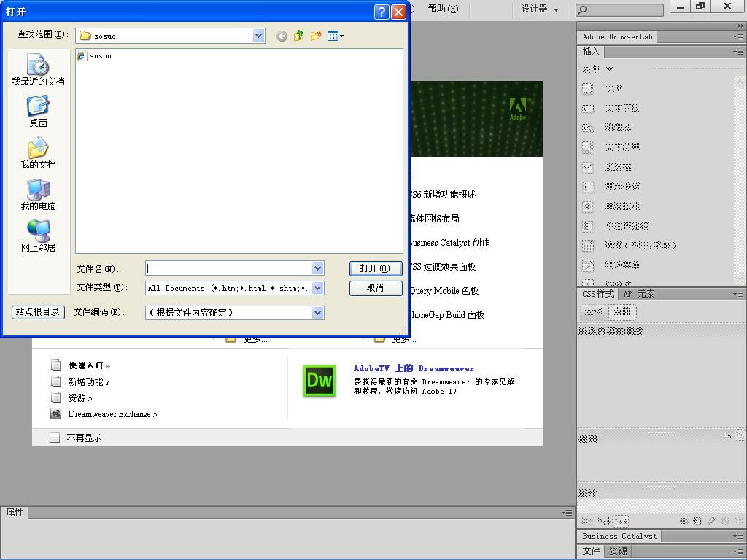Insert a 单选按钮组 radio group
Image resolution: width=747 pixels, height=560 pixels.
pos(615,226)
